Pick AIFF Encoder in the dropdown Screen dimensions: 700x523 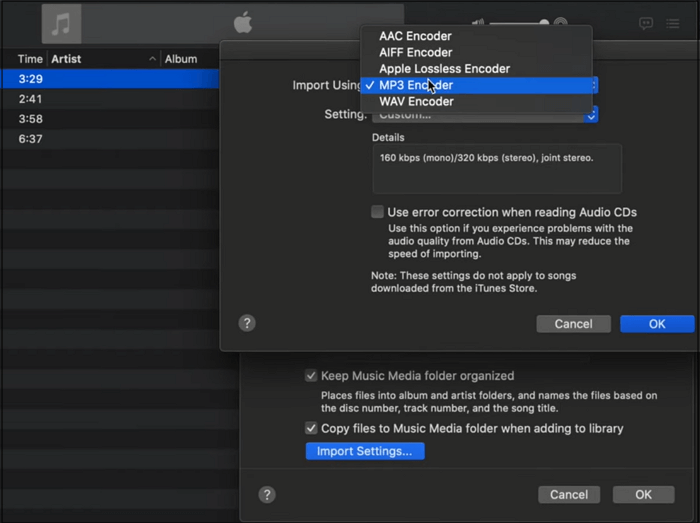coord(415,52)
